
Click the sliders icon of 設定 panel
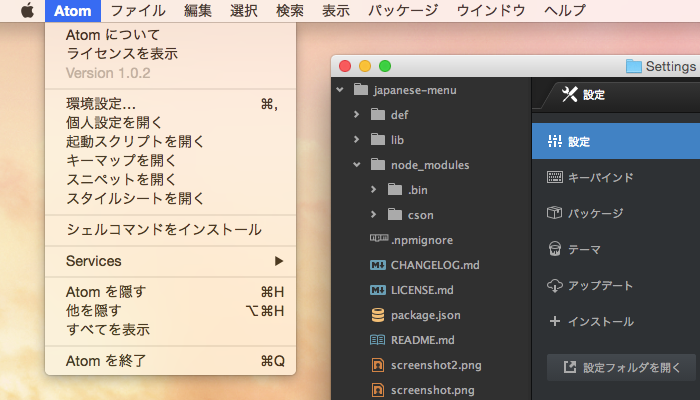tap(554, 141)
